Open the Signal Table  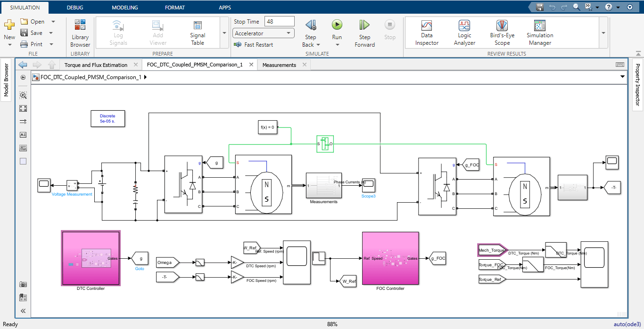[197, 32]
